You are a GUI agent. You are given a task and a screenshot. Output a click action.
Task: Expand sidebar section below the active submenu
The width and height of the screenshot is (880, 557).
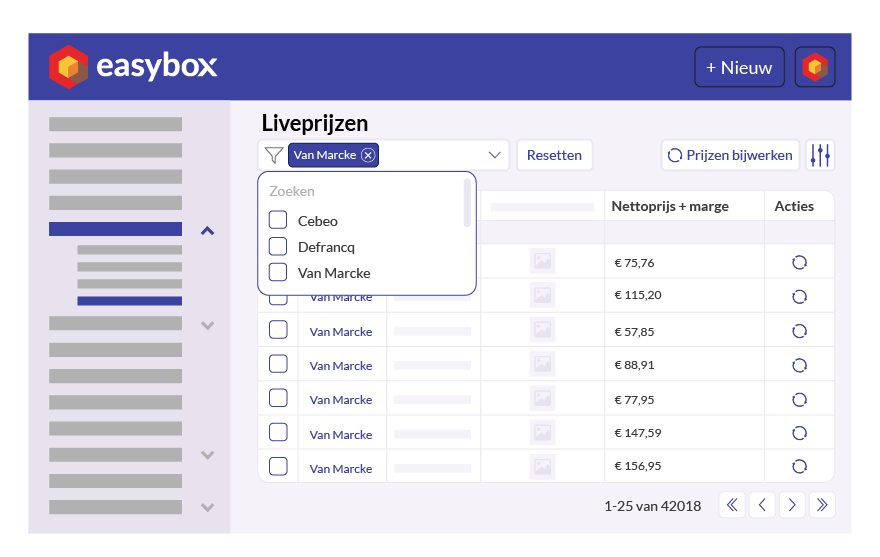[x=208, y=325]
